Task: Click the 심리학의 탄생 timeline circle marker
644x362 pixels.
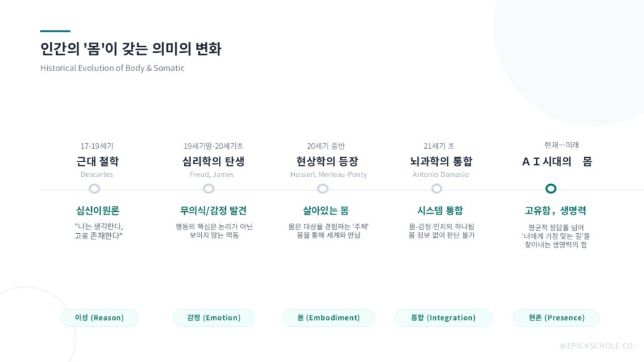Action: tap(209, 189)
